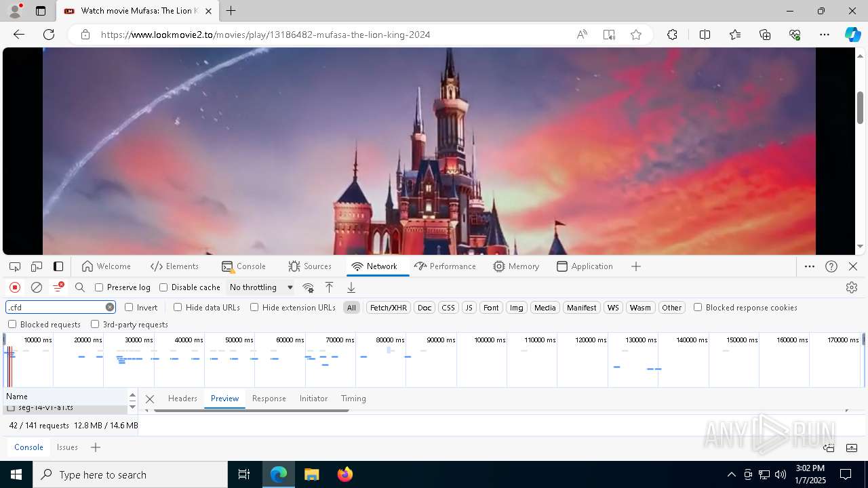Open Edge Settings and more menu

pyautogui.click(x=825, y=35)
